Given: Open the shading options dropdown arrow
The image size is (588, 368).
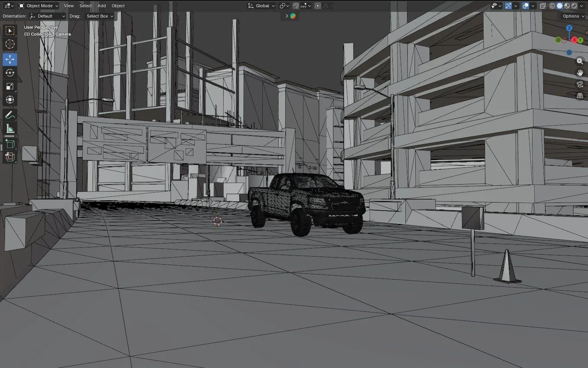Looking at the screenshot, I should [581, 6].
